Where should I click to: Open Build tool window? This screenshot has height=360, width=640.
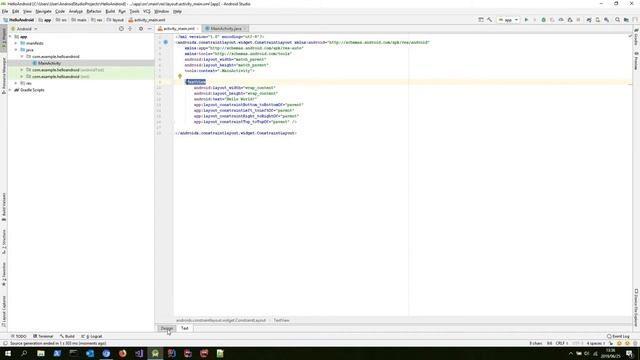tap(67, 336)
